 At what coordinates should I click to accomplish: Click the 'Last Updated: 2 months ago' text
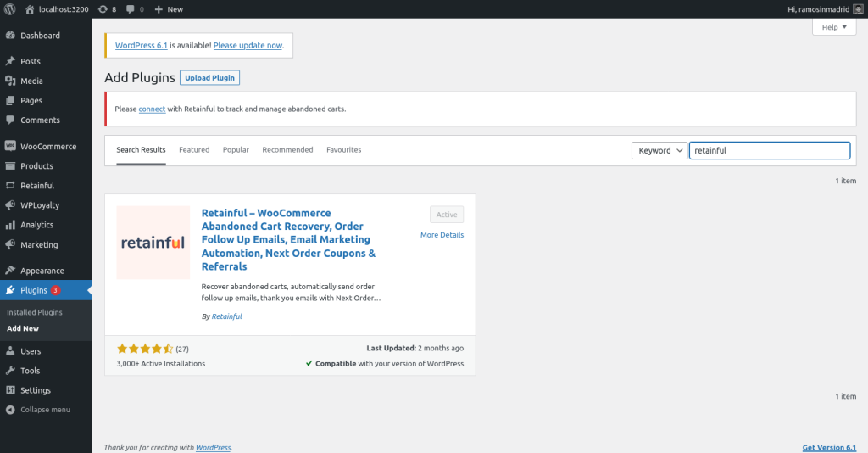point(415,349)
